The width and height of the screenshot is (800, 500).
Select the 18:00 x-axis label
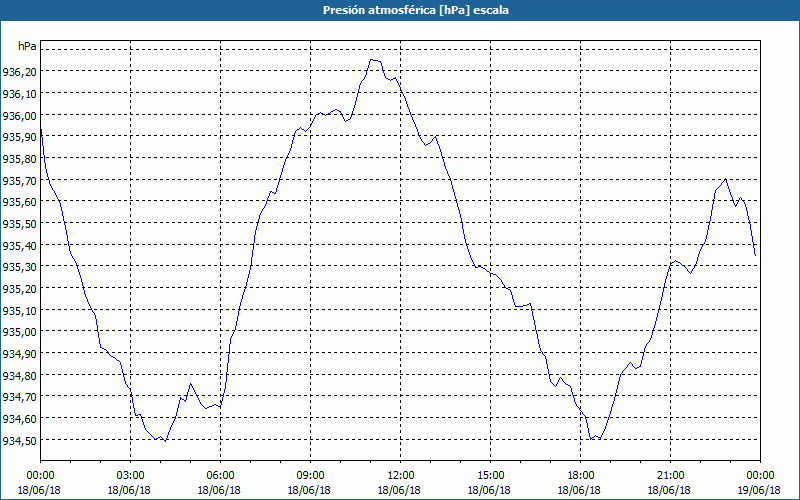pyautogui.click(x=580, y=475)
